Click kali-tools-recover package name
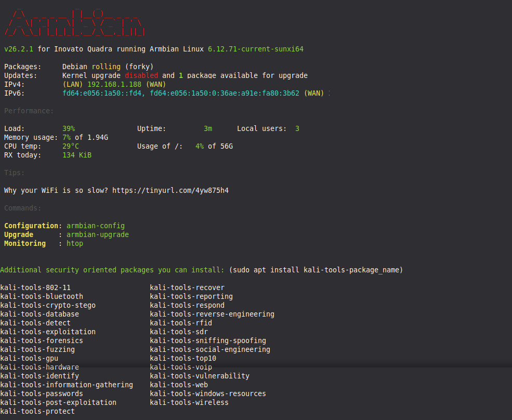The image size is (512, 420). point(187,287)
